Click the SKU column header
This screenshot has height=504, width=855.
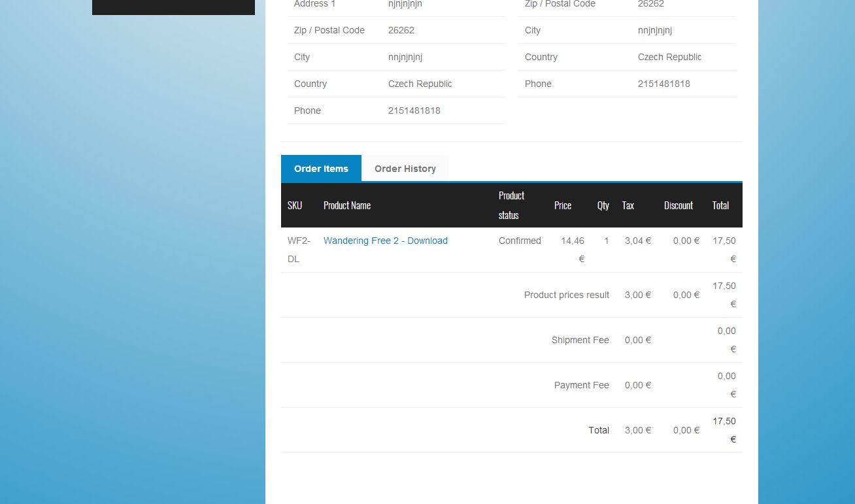[x=295, y=205]
